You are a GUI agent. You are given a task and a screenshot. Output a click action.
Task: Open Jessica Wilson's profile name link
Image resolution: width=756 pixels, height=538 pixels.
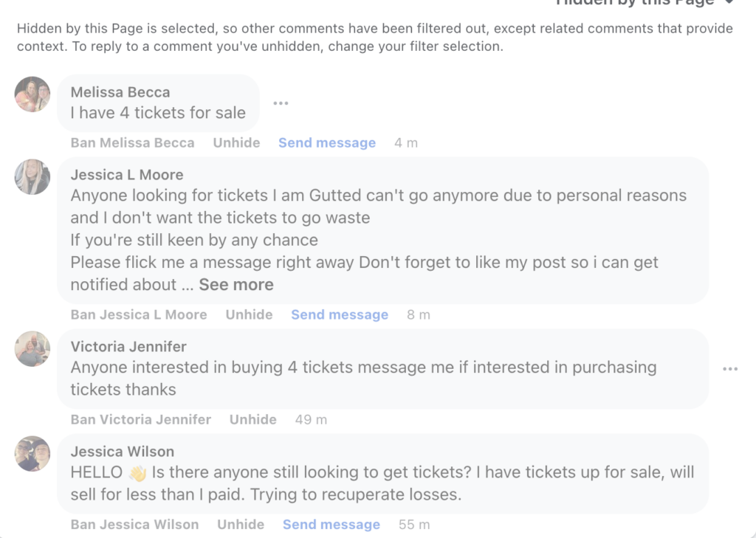123,452
